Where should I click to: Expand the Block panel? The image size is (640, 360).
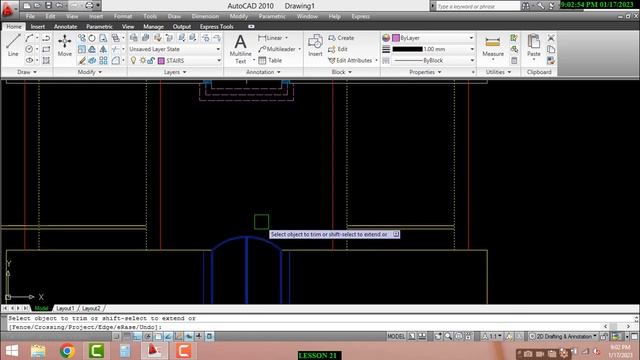(342, 72)
